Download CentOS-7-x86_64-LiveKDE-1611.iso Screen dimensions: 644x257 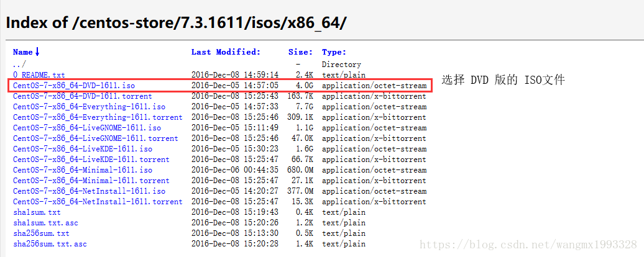coord(83,149)
